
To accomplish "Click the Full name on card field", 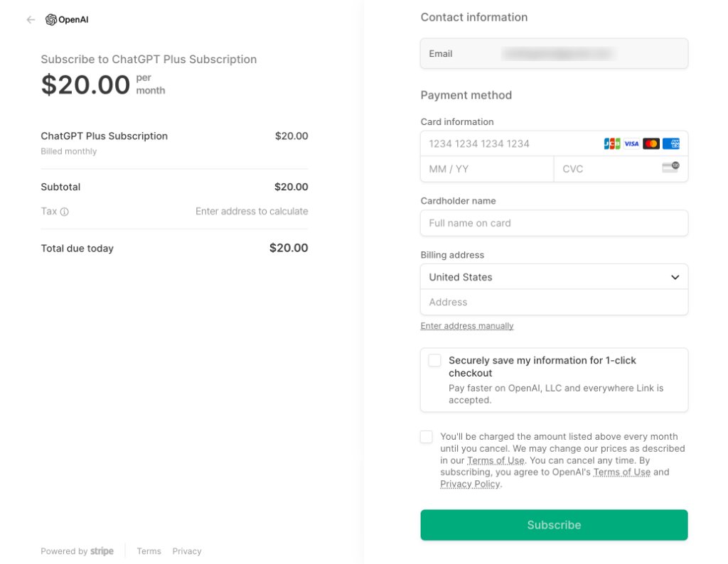I will click(555, 223).
